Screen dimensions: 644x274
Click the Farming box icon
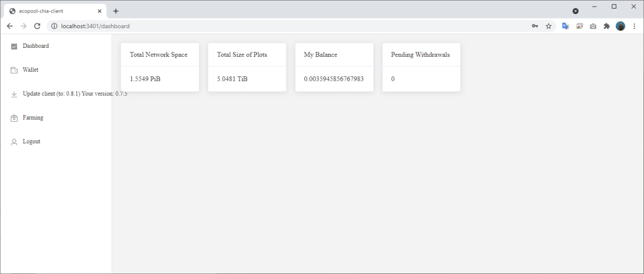(x=14, y=118)
